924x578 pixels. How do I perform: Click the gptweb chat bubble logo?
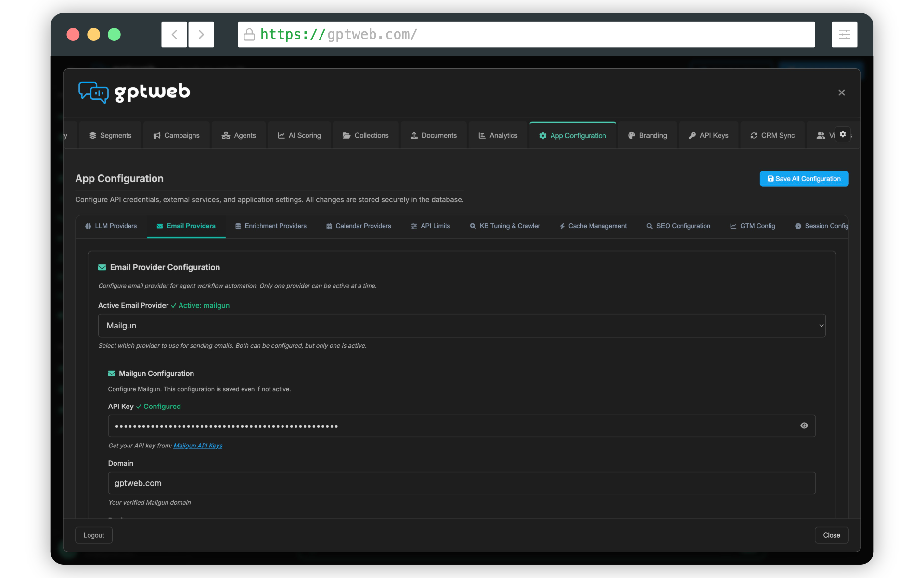click(x=93, y=92)
